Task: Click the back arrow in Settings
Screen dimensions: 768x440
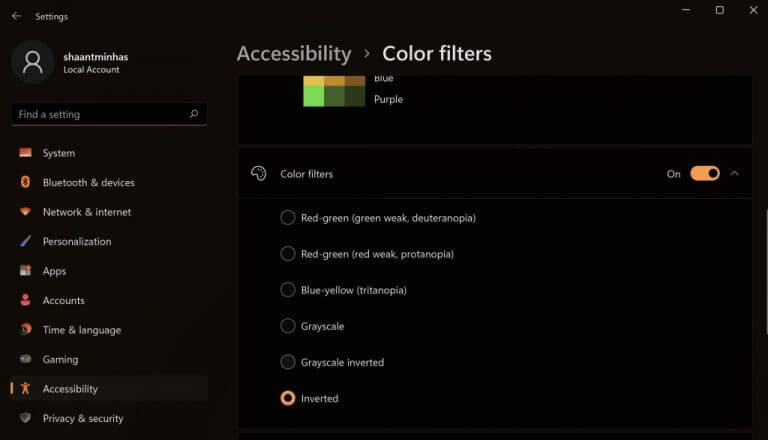Action: pyautogui.click(x=16, y=16)
